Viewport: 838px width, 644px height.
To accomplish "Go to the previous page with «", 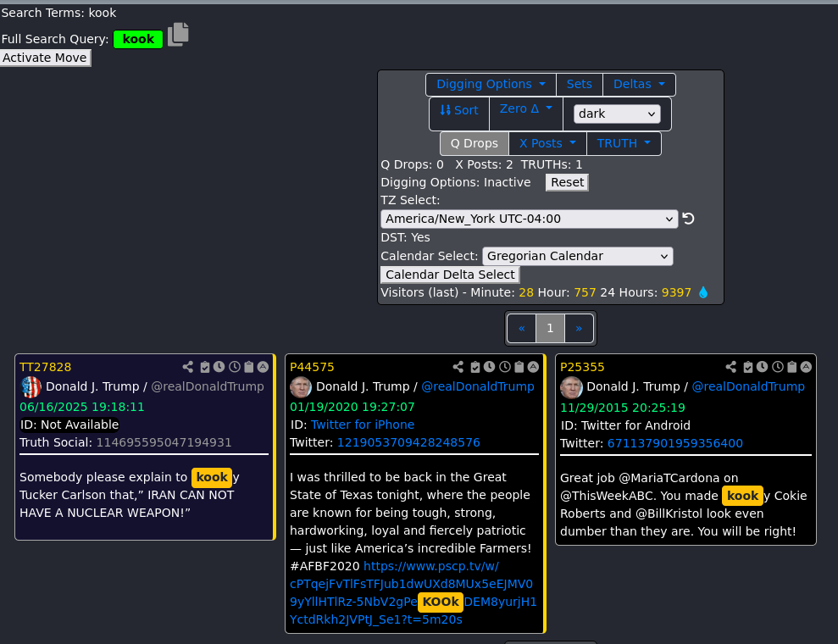I will (522, 328).
